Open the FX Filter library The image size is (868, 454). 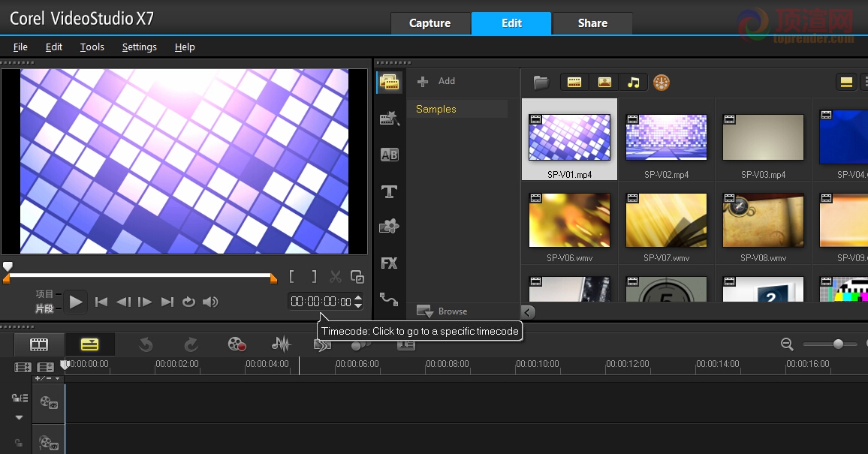[x=389, y=263]
